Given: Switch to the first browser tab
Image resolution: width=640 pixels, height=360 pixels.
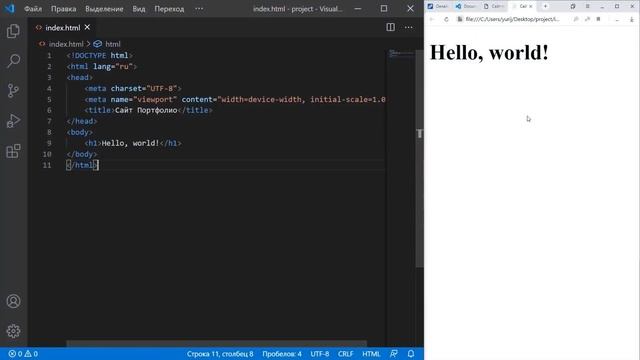Looking at the screenshot, I should [438, 6].
